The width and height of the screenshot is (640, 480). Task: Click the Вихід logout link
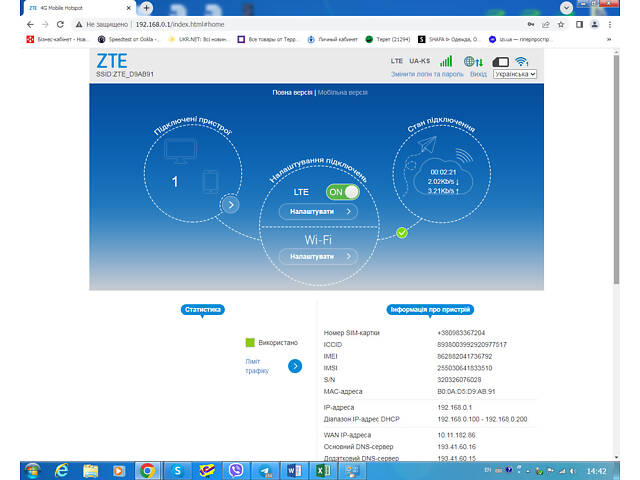click(478, 74)
